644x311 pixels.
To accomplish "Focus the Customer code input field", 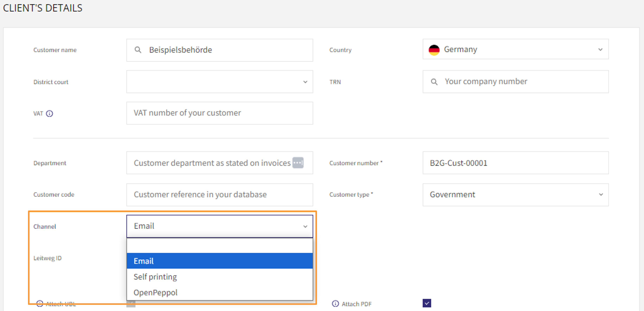I will pyautogui.click(x=220, y=195).
